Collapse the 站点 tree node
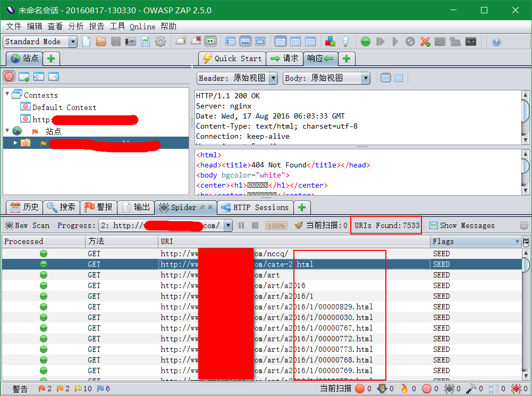Viewport: 532px width, 396px height. coord(7,130)
